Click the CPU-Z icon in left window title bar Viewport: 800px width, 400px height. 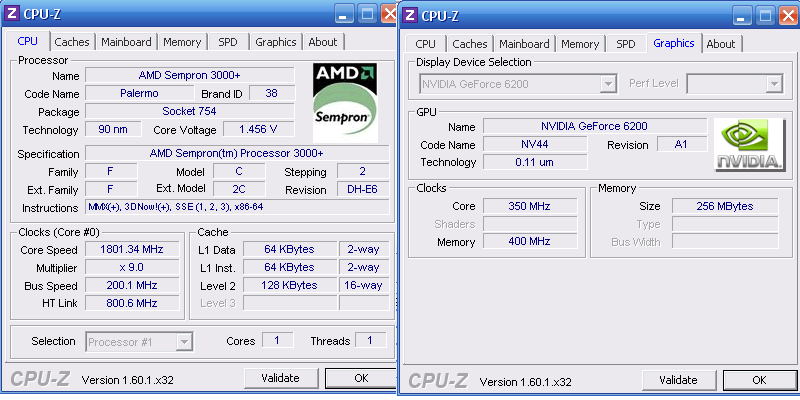(x=11, y=14)
